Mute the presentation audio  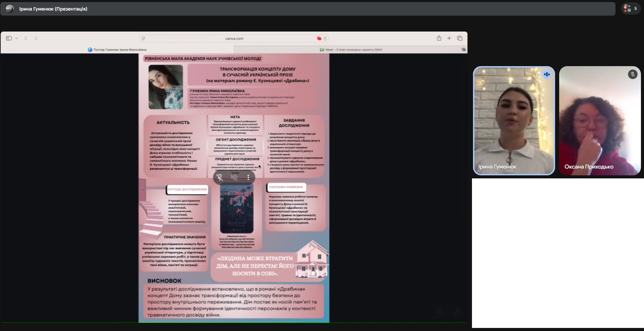234,177
